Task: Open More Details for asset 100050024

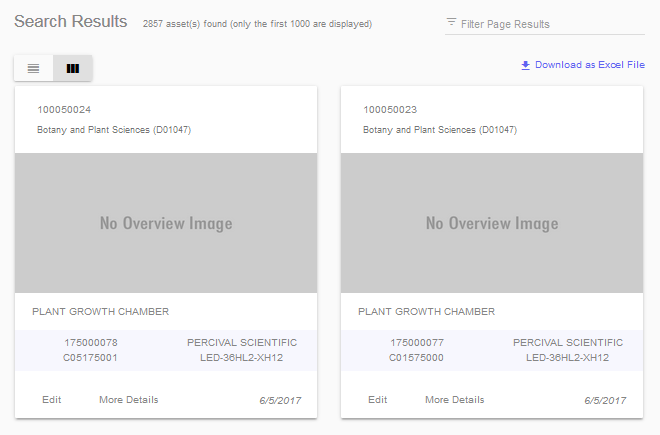Action: [128, 400]
